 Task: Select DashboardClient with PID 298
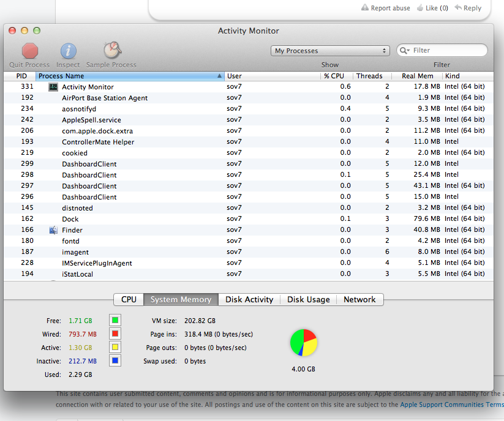pyautogui.click(x=249, y=174)
